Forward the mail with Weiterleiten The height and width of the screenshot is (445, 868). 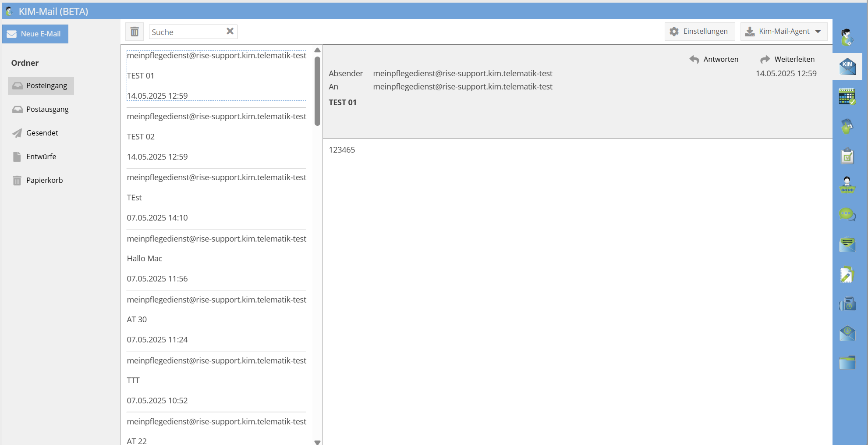coord(787,59)
